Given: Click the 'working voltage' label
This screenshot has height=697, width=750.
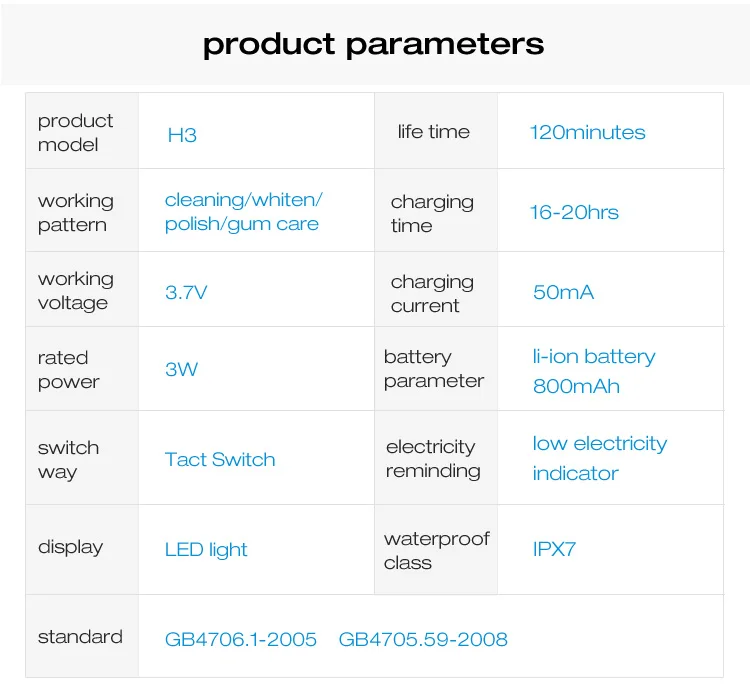Looking at the screenshot, I should tap(75, 290).
